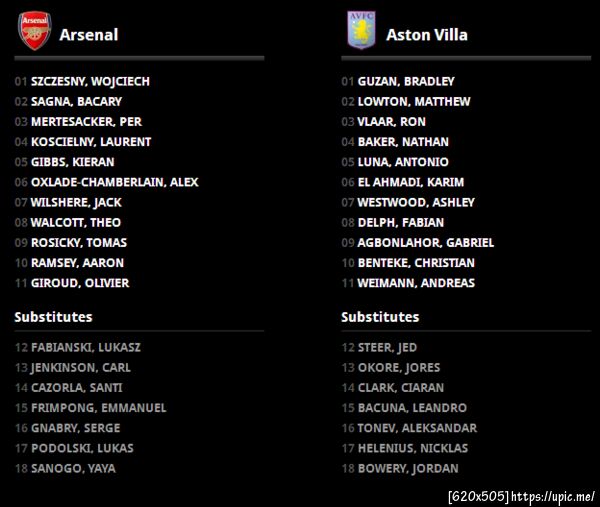Select player Oxlade-Chamberlain, Alex
Viewport: 600px width, 507px height.
114,182
